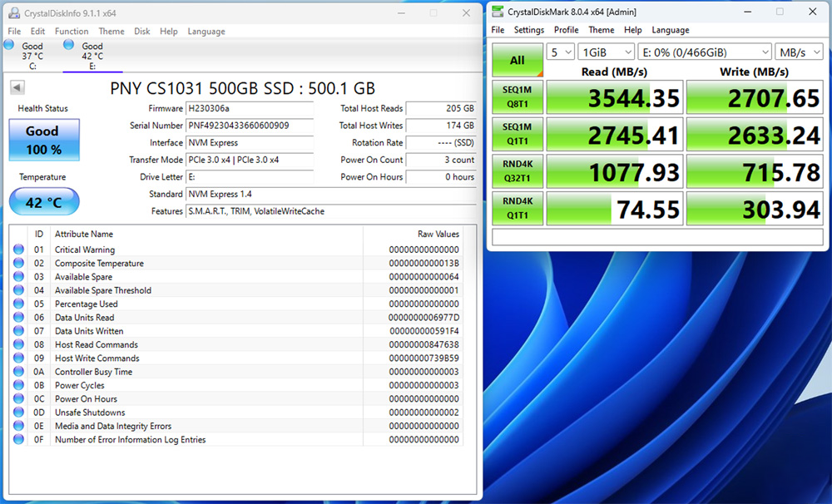Run the RND4K Q1T1 test
Viewport: 832px width, 504px height.
click(x=518, y=208)
